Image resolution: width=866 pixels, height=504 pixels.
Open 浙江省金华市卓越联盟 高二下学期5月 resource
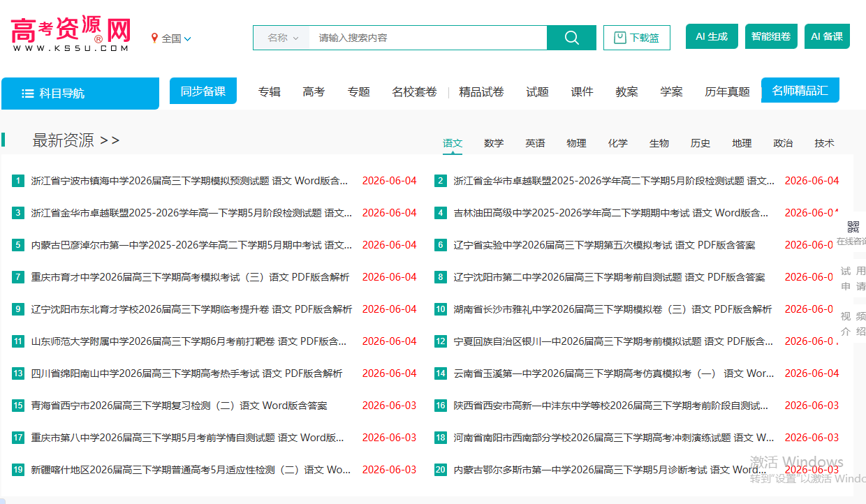[x=614, y=181]
